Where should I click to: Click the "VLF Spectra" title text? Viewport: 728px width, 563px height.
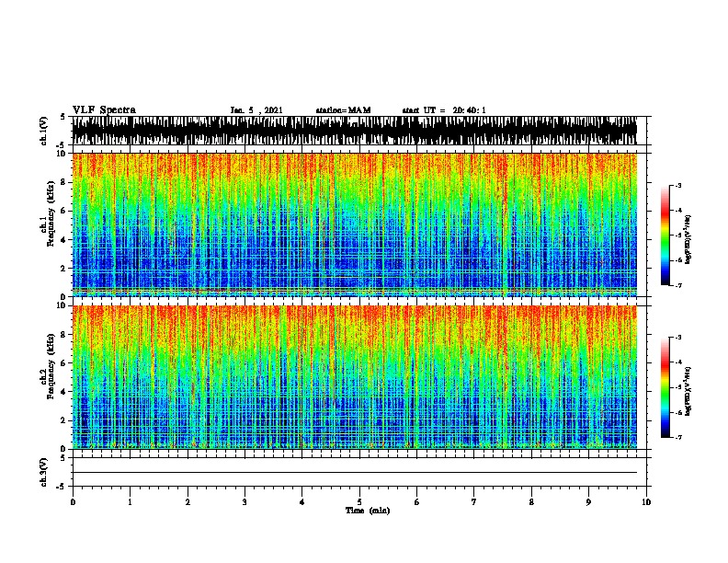coord(104,110)
